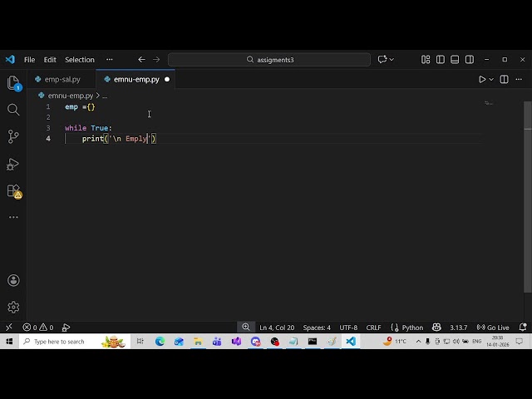Click the minimap preview
The height and width of the screenshot is (399, 532).
tap(489, 103)
